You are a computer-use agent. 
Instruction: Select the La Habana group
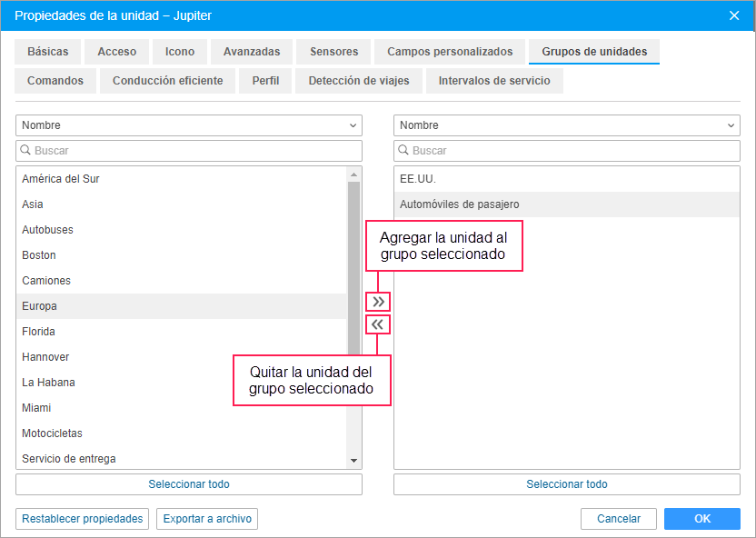pyautogui.click(x=182, y=383)
